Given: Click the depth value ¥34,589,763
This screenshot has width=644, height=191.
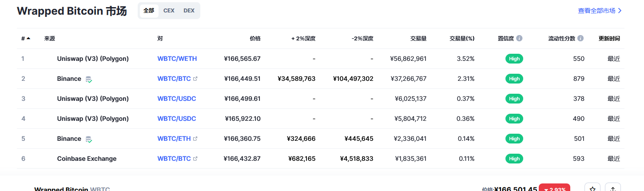Looking at the screenshot, I should 297,79.
